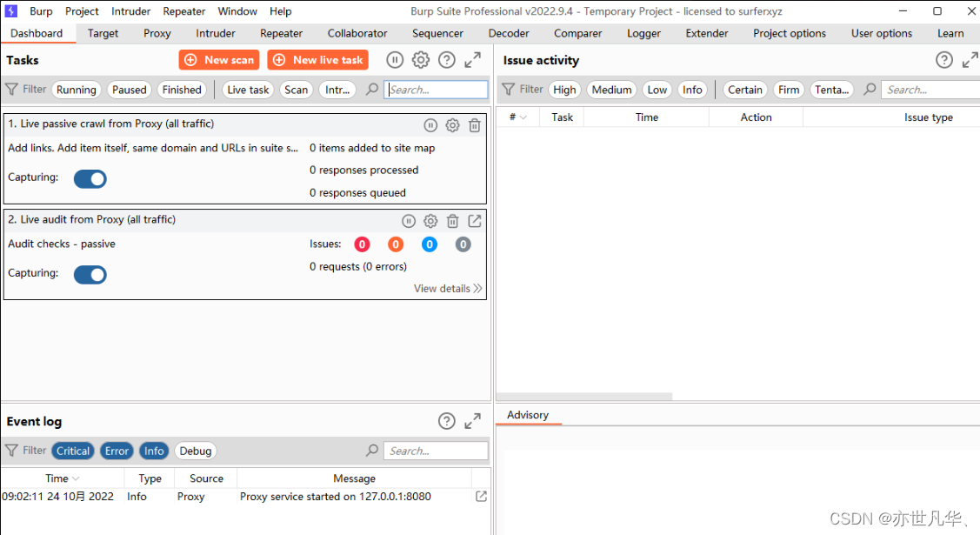Create a New live task

(x=317, y=60)
